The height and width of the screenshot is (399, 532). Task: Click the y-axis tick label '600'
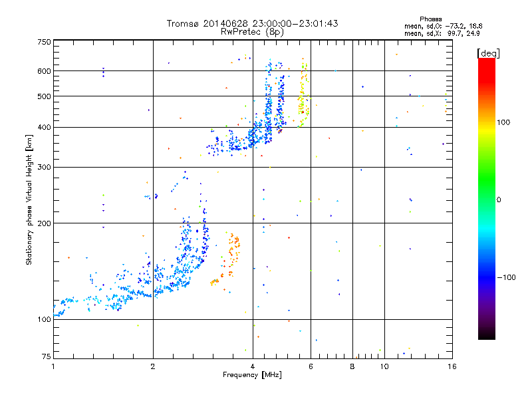[44, 71]
